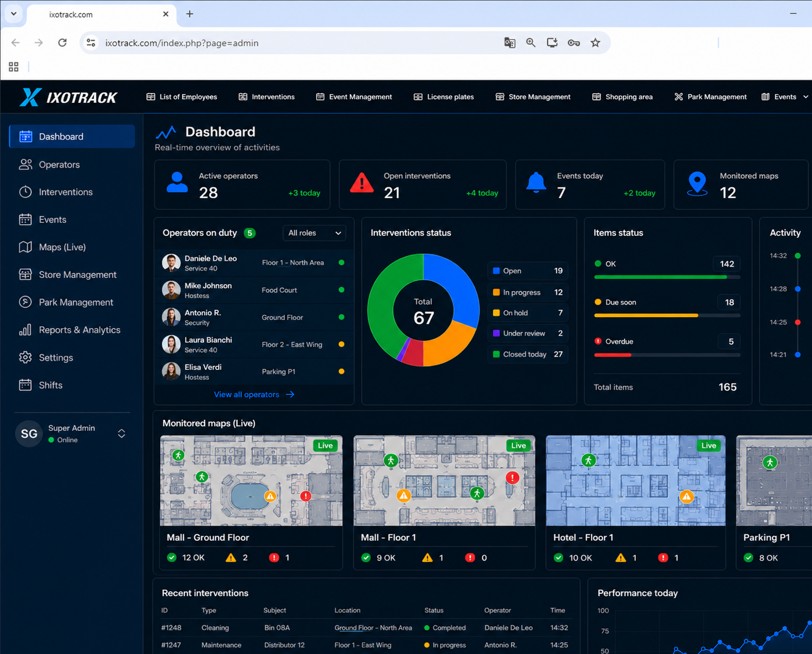Click the Settings gear icon in sidebar
Screen dimensions: 812x654
click(26, 357)
